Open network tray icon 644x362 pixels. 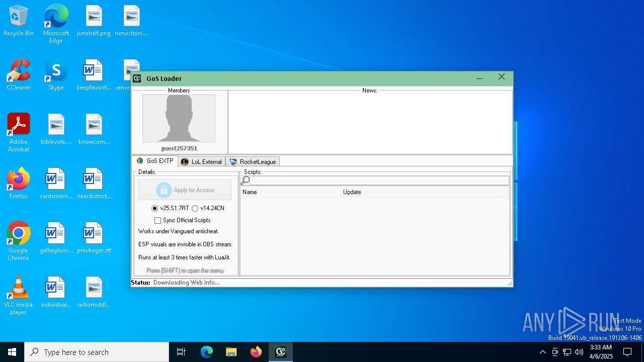567,352
